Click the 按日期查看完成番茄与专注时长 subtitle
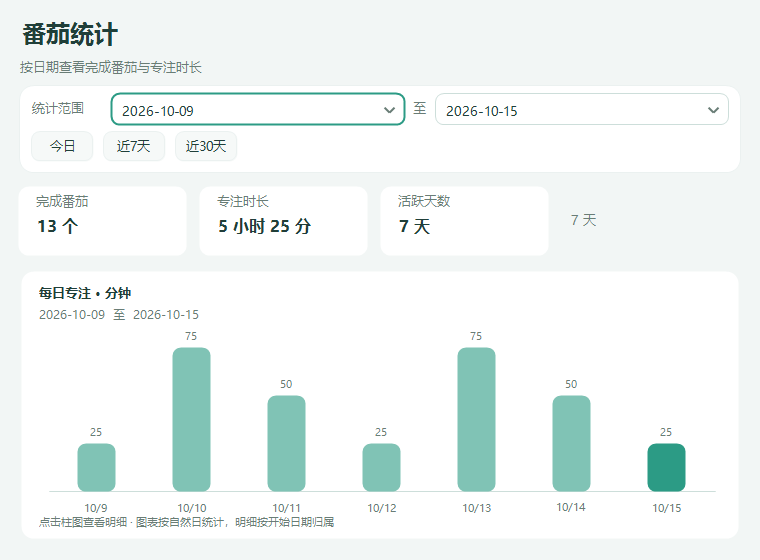Image resolution: width=760 pixels, height=560 pixels. 111,67
